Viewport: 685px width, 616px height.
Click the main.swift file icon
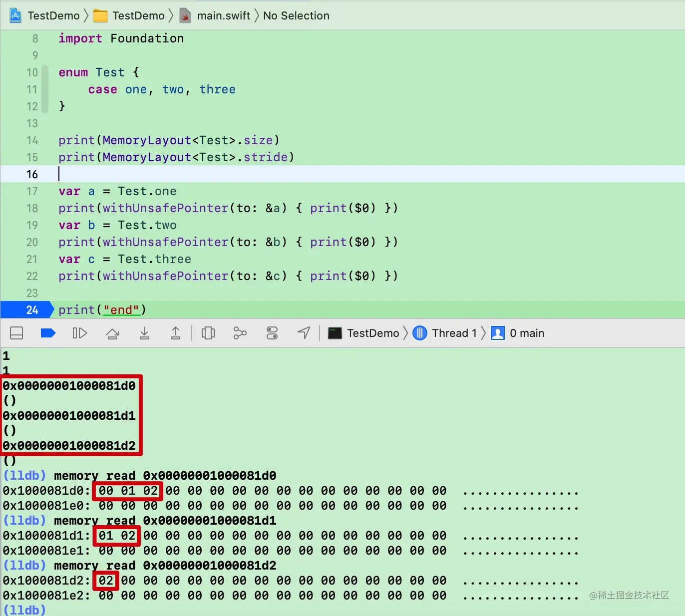(185, 16)
